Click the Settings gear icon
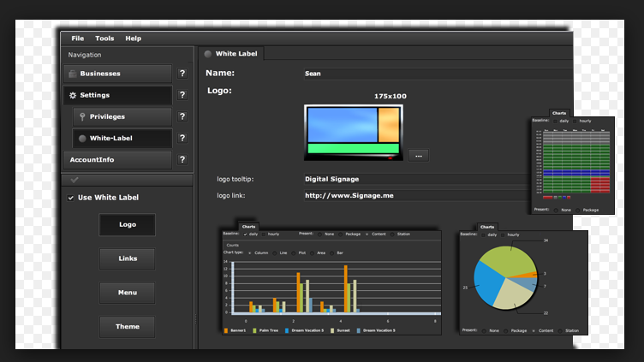Image resolution: width=644 pixels, height=362 pixels. point(73,95)
